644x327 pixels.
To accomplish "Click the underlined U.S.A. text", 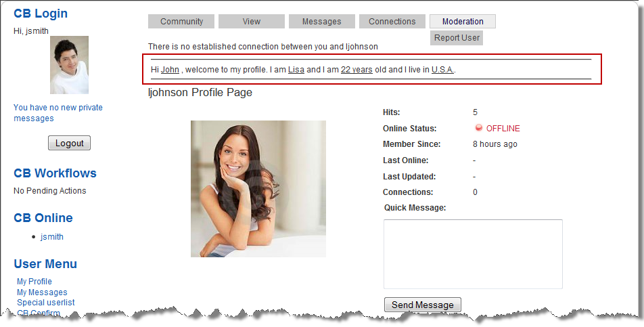I will [442, 70].
